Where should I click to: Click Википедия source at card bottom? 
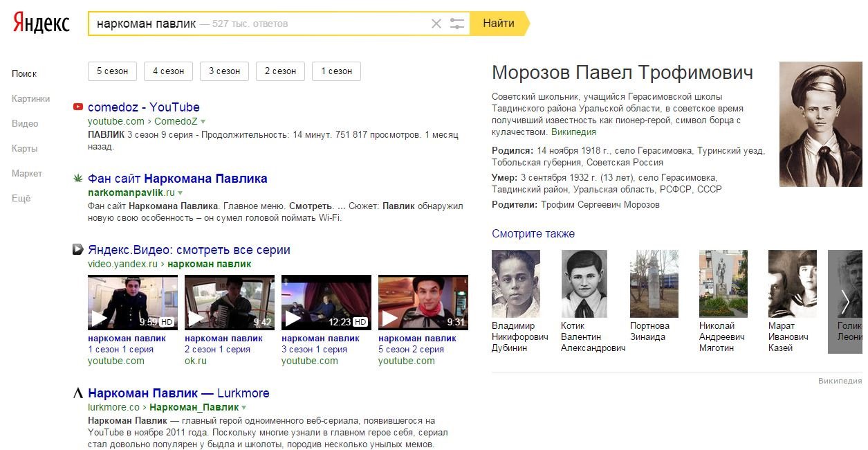pyautogui.click(x=840, y=381)
